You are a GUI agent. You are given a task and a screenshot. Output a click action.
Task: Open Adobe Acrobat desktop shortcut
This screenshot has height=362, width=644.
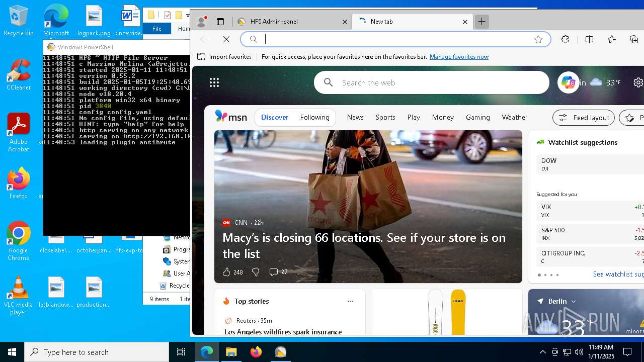pyautogui.click(x=19, y=133)
